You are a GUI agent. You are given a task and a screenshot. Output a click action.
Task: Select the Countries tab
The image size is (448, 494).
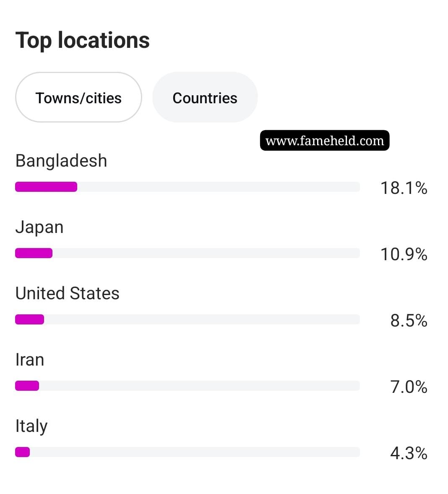click(205, 97)
